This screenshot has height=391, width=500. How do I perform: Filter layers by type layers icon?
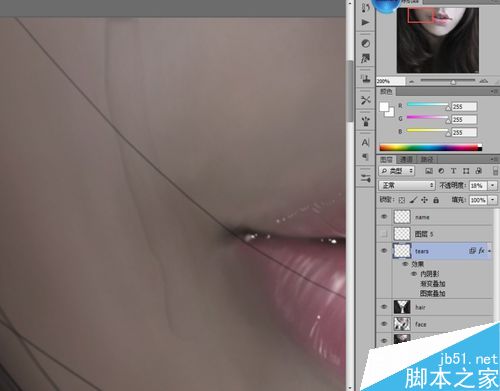(x=453, y=171)
